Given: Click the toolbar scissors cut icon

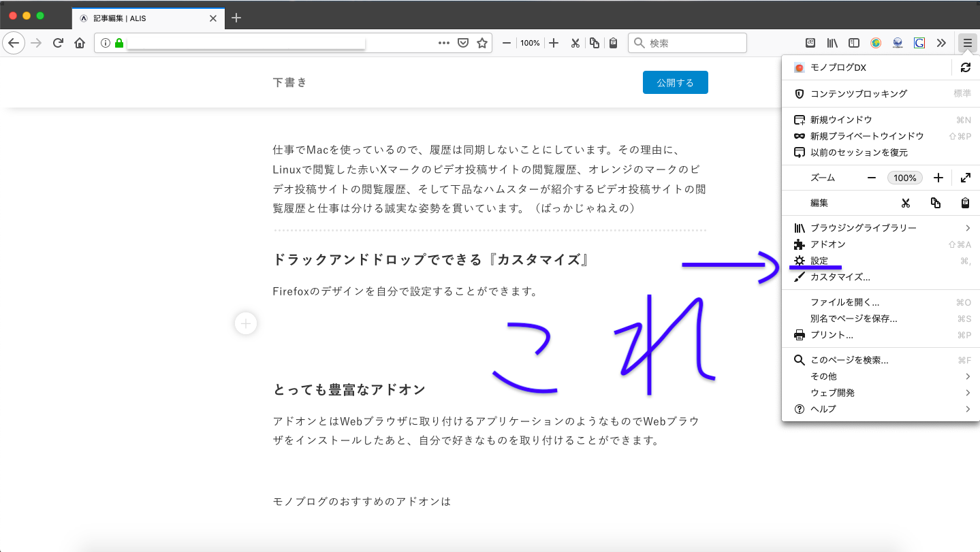Looking at the screenshot, I should 575,43.
